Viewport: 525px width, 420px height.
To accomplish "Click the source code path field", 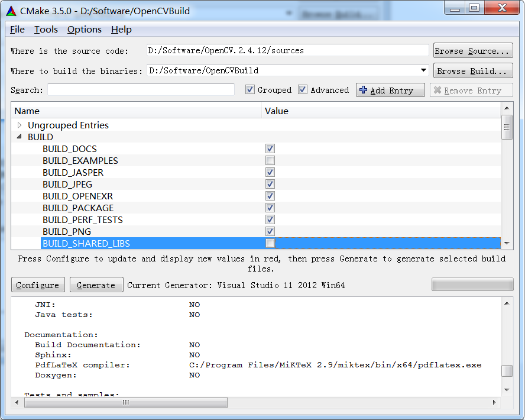I will [287, 50].
